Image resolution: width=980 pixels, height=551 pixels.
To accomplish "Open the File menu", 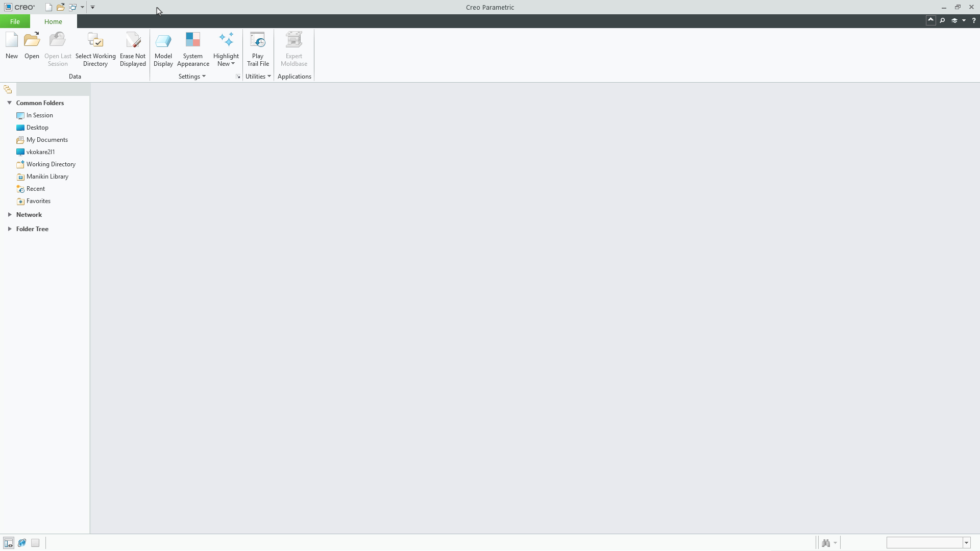I will coord(15,21).
